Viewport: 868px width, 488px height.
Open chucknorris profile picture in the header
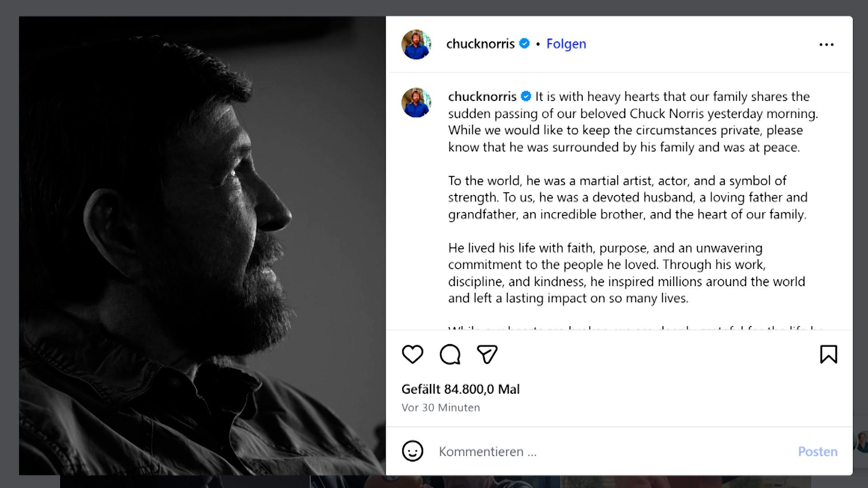[416, 43]
